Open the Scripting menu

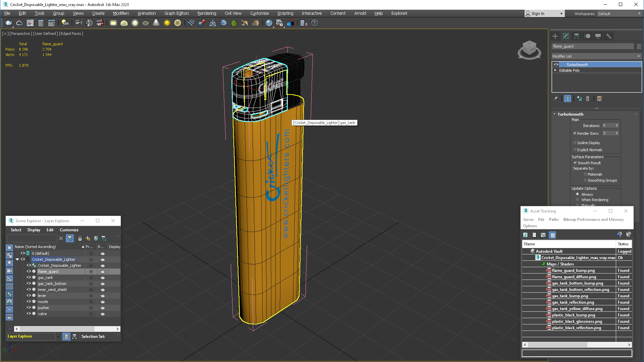pos(285,13)
